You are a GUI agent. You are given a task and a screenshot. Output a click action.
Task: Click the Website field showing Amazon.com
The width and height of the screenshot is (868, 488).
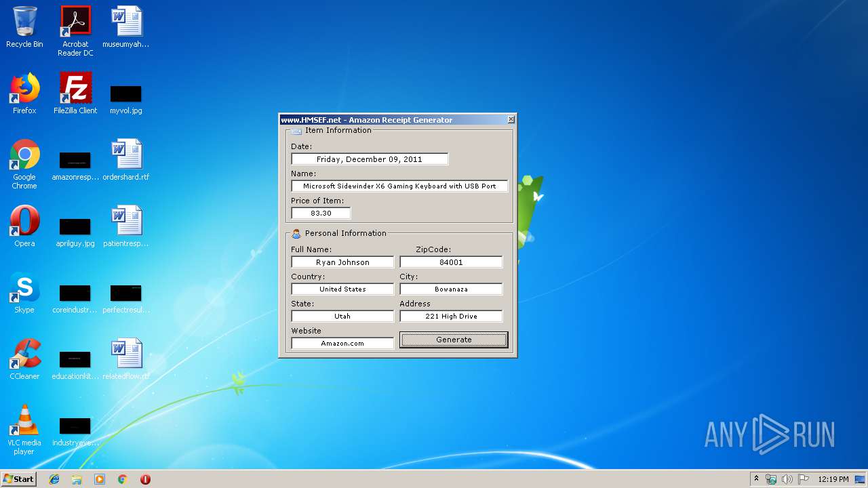pyautogui.click(x=342, y=343)
